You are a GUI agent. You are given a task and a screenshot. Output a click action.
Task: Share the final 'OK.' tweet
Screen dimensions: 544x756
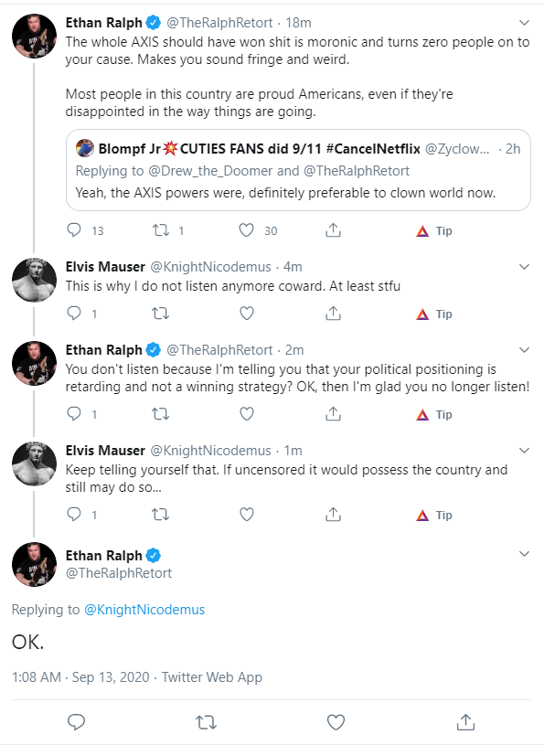[x=465, y=722]
